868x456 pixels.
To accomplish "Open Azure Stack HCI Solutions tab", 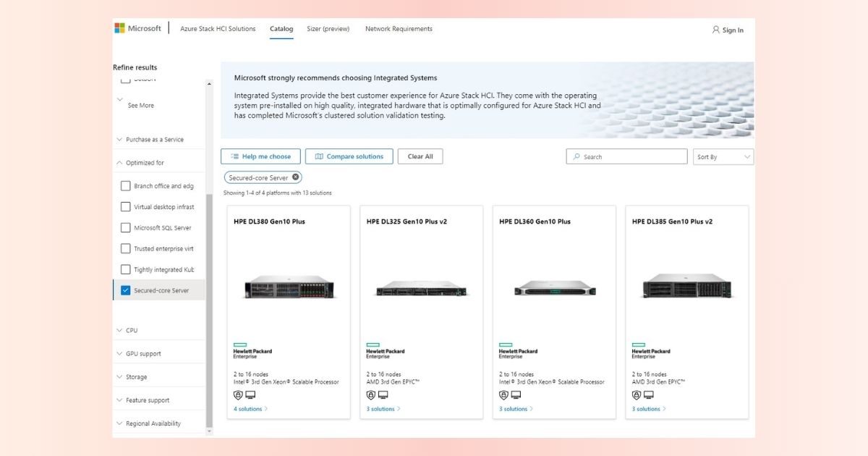I will tap(218, 29).
